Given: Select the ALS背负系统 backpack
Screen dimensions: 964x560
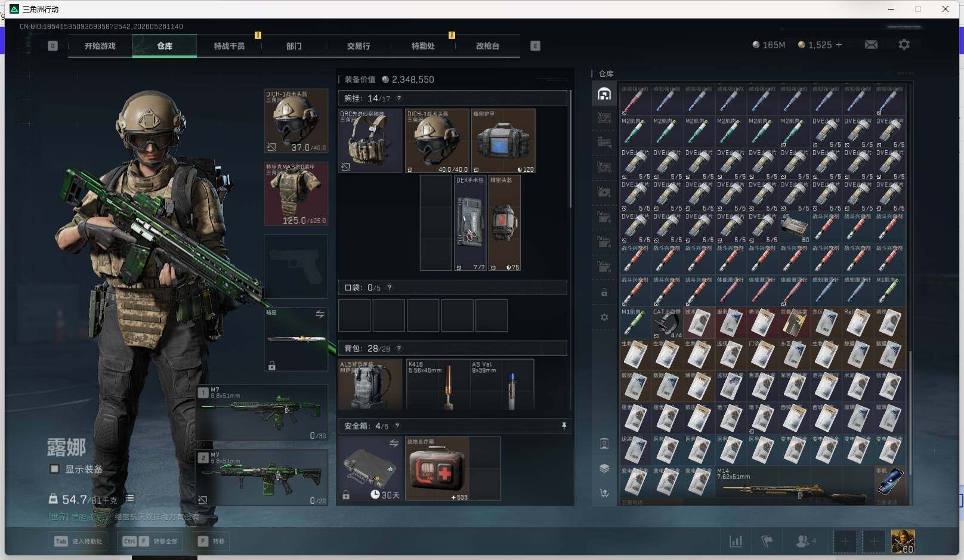Looking at the screenshot, I should click(370, 384).
